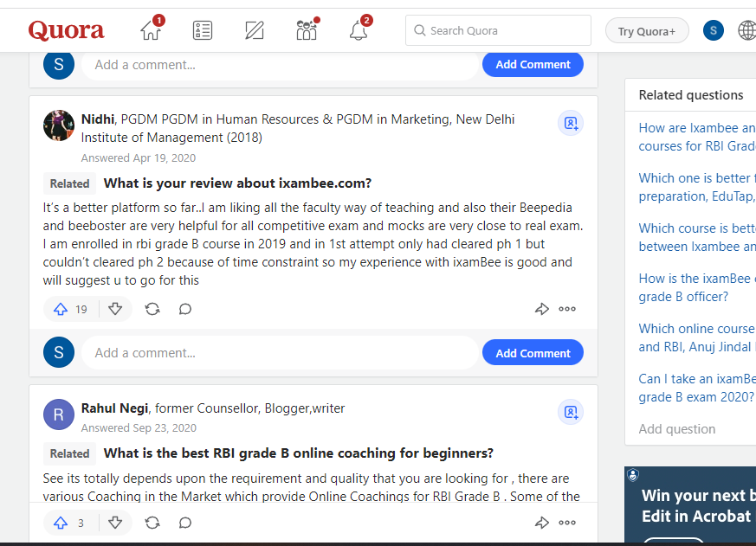Open comments on Nidhi's answer

(x=185, y=309)
